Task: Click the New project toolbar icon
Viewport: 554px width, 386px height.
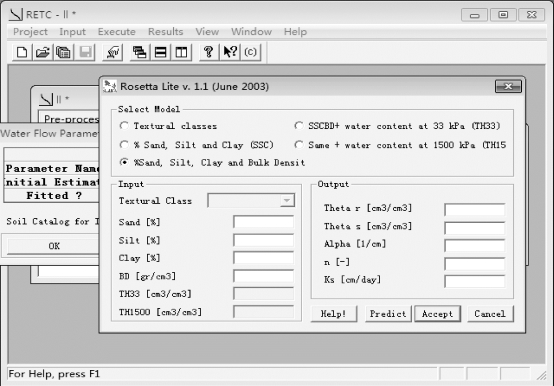Action: coord(22,53)
